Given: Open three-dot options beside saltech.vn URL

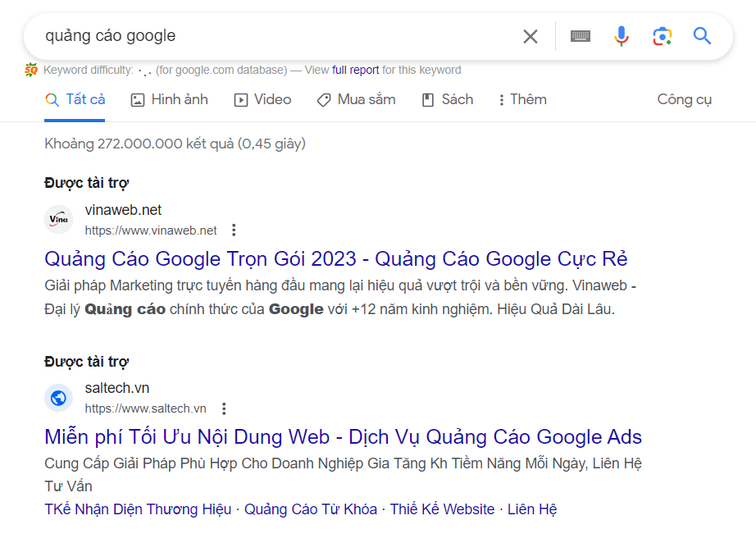Looking at the screenshot, I should [224, 408].
